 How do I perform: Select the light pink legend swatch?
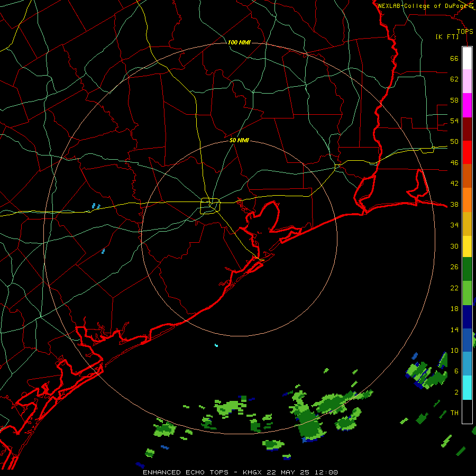(467, 81)
